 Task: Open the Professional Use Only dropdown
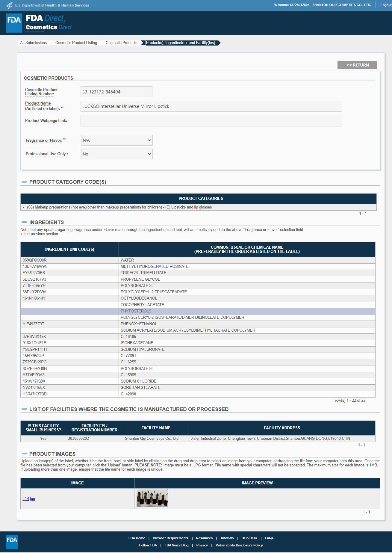(x=117, y=154)
